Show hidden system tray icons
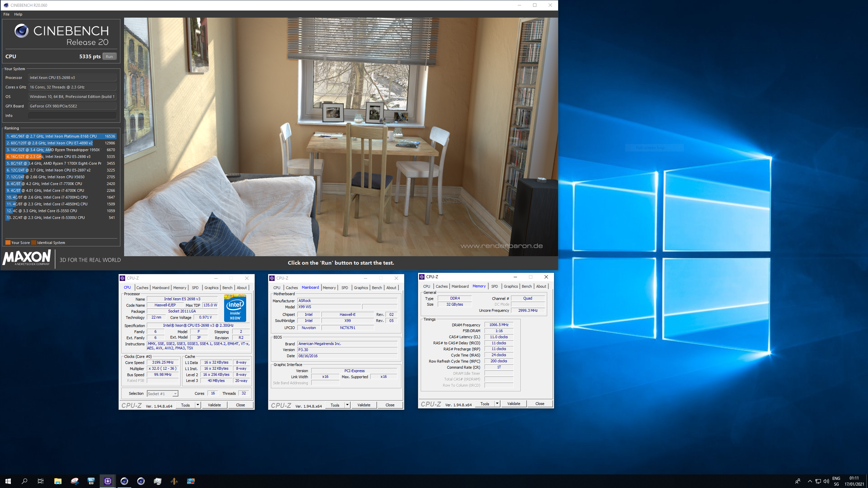This screenshot has height=488, width=868. point(810,481)
